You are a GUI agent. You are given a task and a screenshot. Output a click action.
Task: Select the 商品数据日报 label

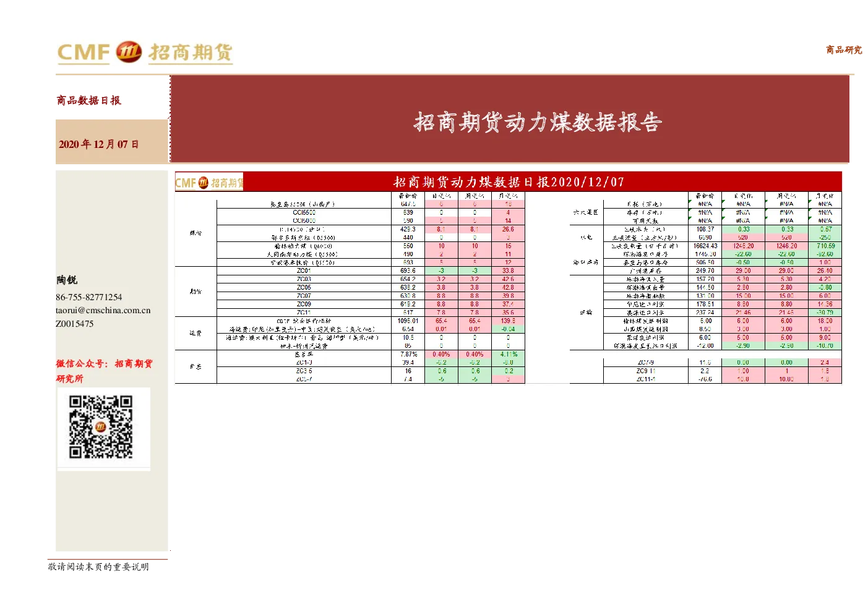point(89,100)
